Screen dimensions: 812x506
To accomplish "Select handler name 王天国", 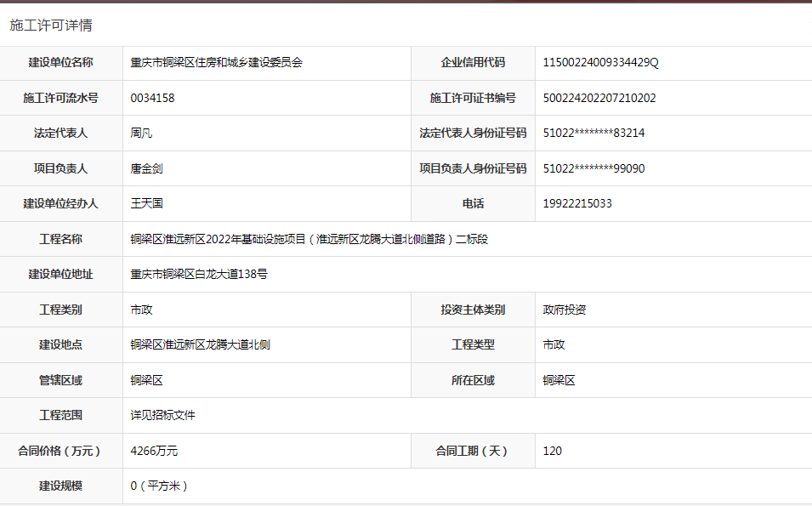I will [146, 203].
